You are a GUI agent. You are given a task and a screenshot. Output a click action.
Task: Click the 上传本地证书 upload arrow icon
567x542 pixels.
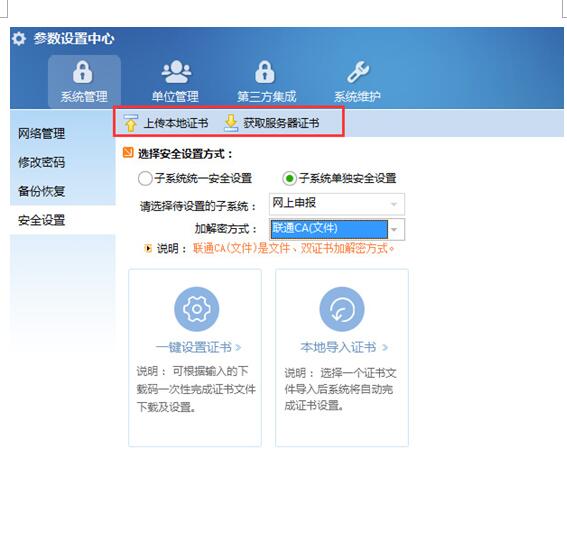[131, 123]
